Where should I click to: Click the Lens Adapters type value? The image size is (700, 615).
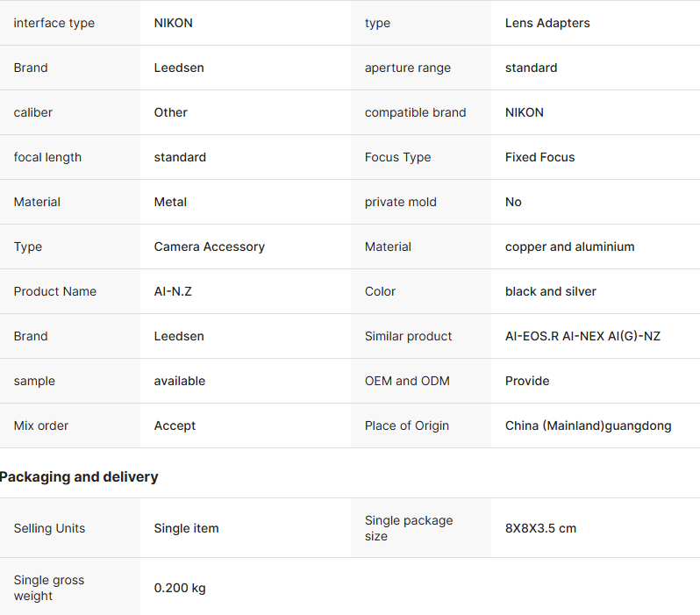(547, 23)
